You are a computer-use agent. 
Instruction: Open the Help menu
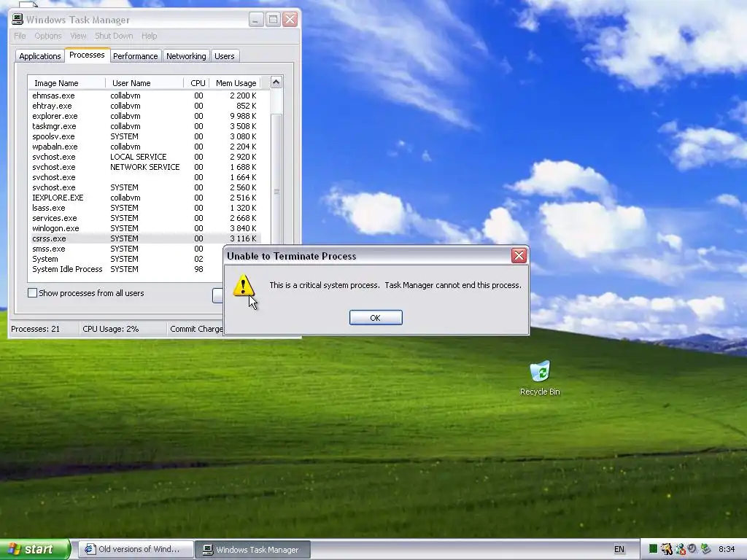click(149, 36)
